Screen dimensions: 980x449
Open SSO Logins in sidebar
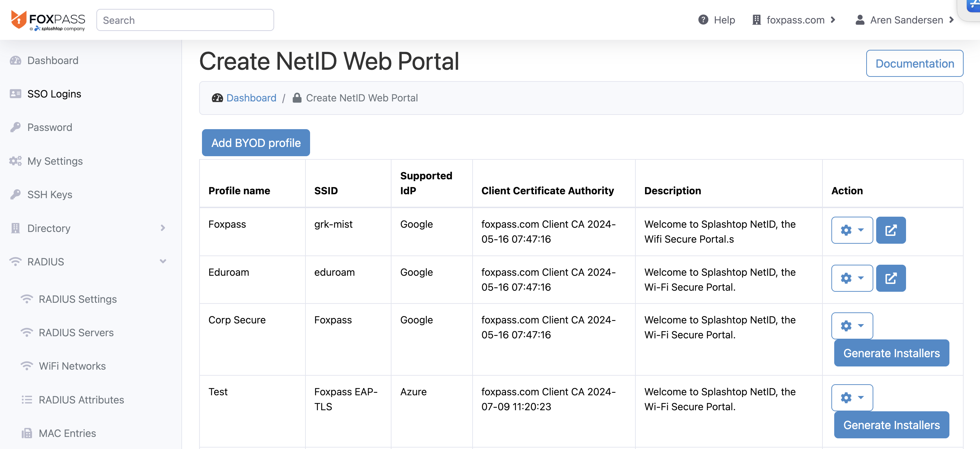(54, 94)
